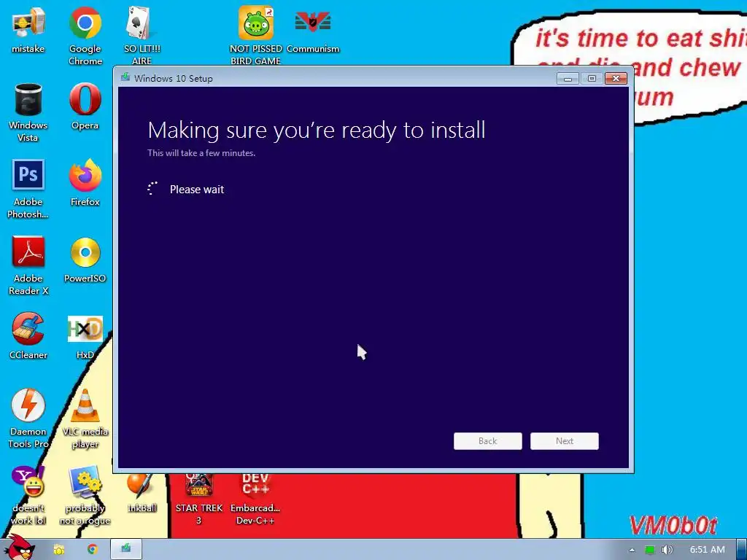This screenshot has width=747, height=560.
Task: Select the Adobe Reader X icon
Action: (x=28, y=265)
